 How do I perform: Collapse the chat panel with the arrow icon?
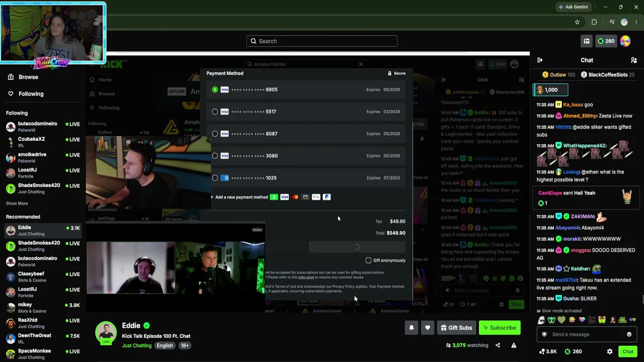coord(540,60)
